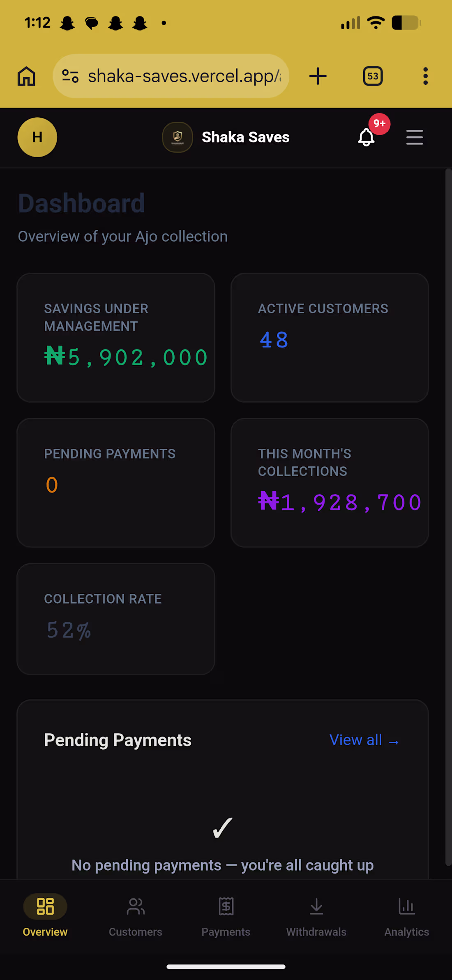Select the Active Customers card
Viewport: 452px width, 980px height.
coord(330,338)
